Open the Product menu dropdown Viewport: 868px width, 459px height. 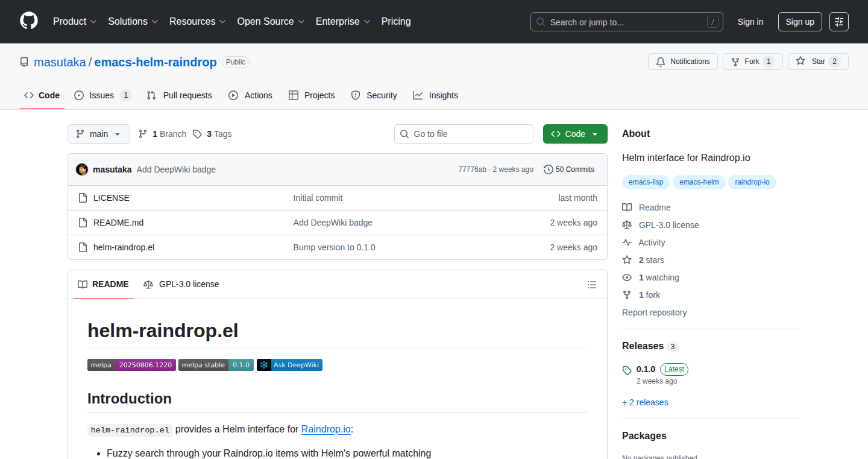point(75,22)
